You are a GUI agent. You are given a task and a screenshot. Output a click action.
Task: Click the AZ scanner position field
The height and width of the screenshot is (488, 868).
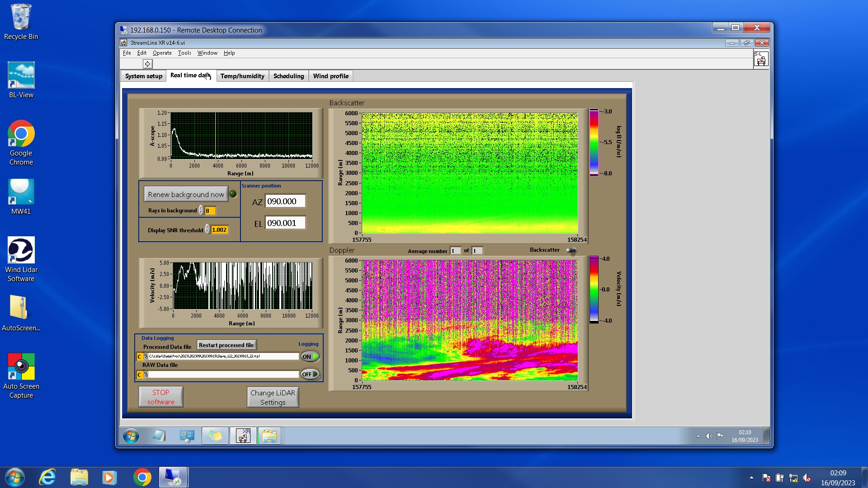(285, 202)
